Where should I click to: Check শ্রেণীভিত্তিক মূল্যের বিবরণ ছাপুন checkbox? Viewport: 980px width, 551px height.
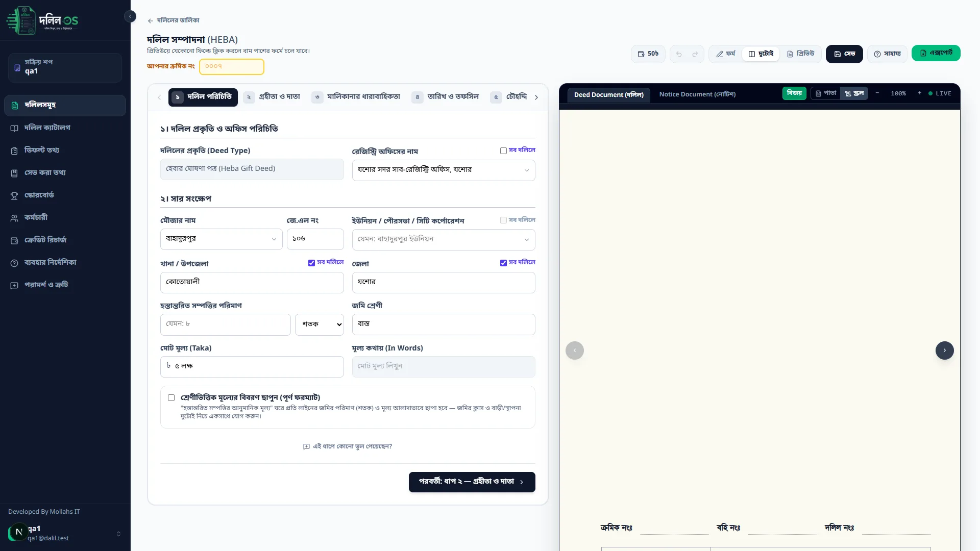tap(171, 398)
